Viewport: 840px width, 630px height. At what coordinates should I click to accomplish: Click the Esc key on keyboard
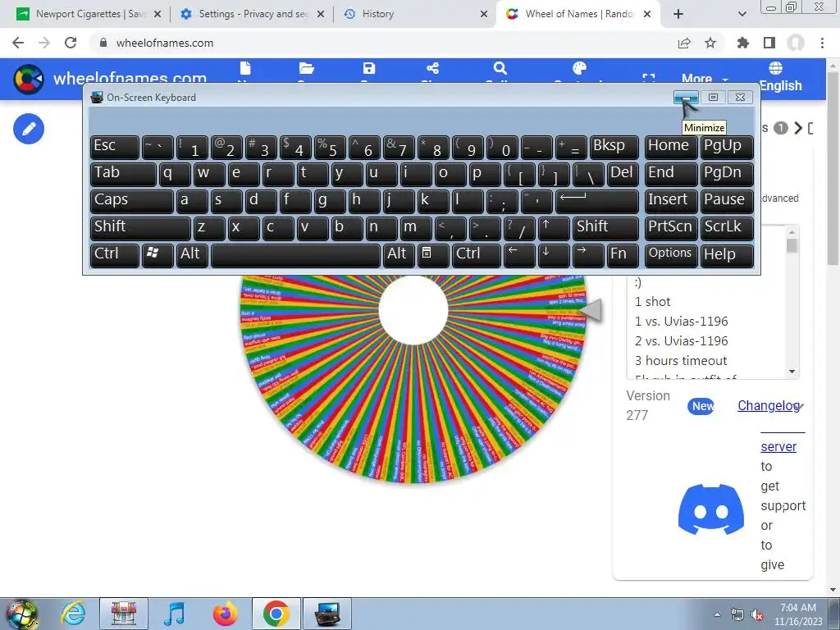(x=115, y=147)
